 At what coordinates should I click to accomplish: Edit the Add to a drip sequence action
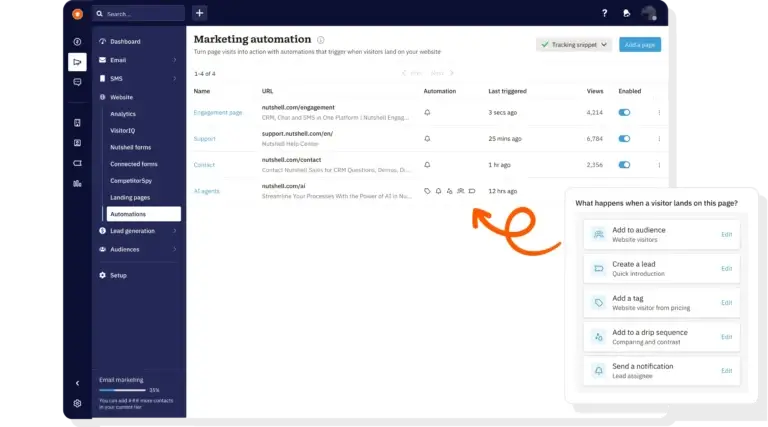pyautogui.click(x=726, y=337)
